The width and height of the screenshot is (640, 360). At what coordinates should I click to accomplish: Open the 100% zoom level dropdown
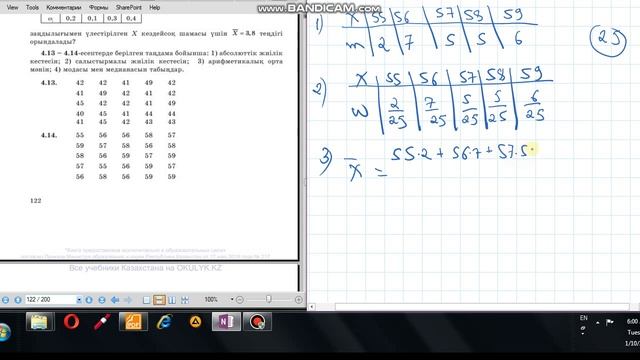(232, 300)
